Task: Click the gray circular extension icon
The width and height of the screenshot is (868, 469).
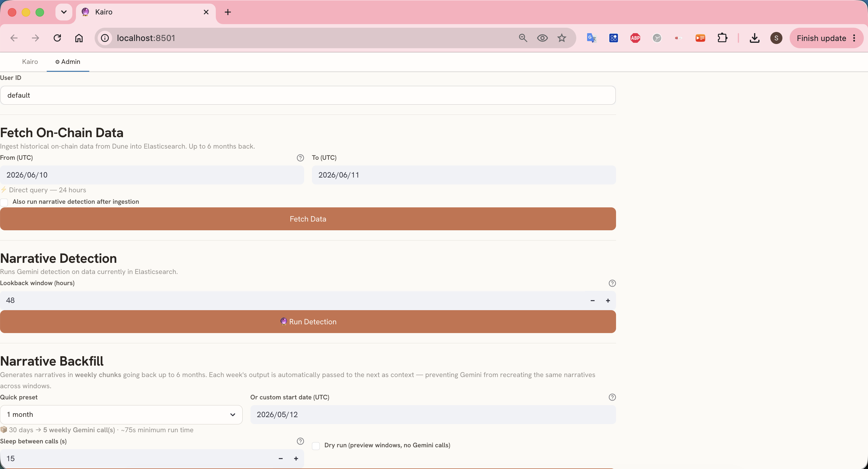Action: [657, 38]
